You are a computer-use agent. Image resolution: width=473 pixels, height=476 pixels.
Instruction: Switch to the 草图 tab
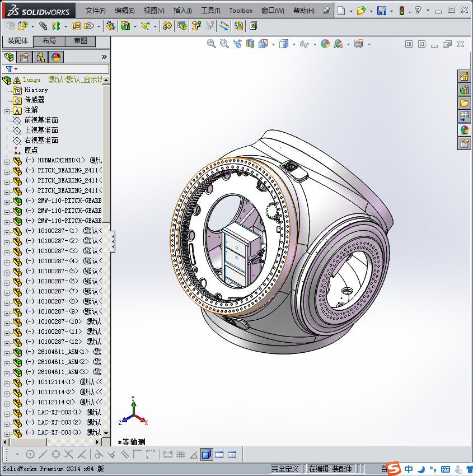81,41
